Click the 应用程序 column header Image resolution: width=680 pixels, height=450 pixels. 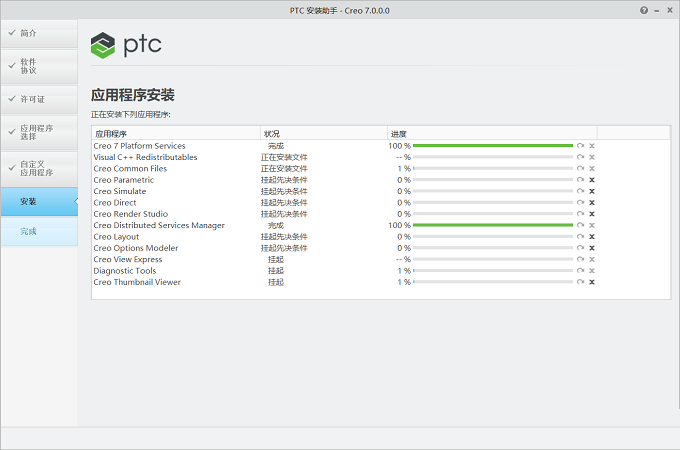[x=176, y=134]
